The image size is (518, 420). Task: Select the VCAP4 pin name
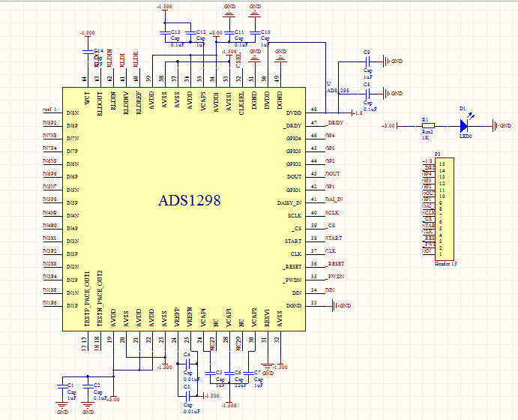[x=203, y=317]
